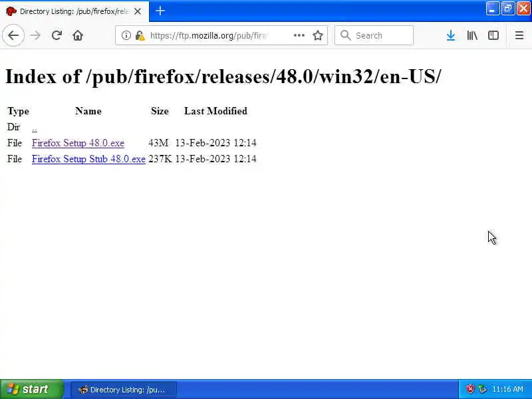Screen dimensions: 532x399
Task: Toggle the sidebar view
Action: (x=493, y=35)
